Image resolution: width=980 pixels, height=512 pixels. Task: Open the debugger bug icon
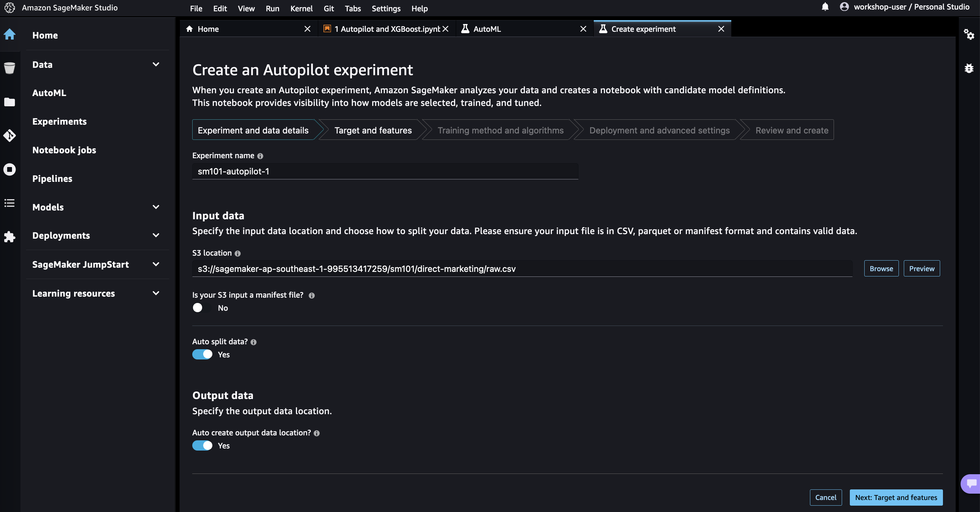pos(969,68)
